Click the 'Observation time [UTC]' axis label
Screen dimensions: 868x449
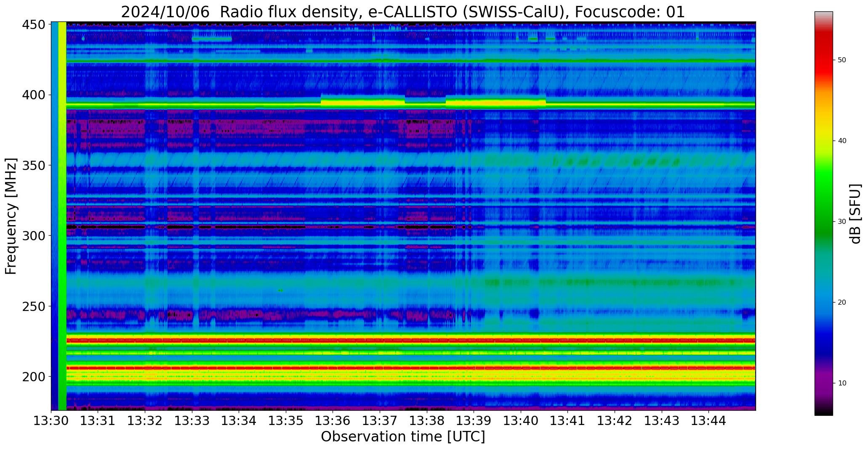pyautogui.click(x=403, y=437)
